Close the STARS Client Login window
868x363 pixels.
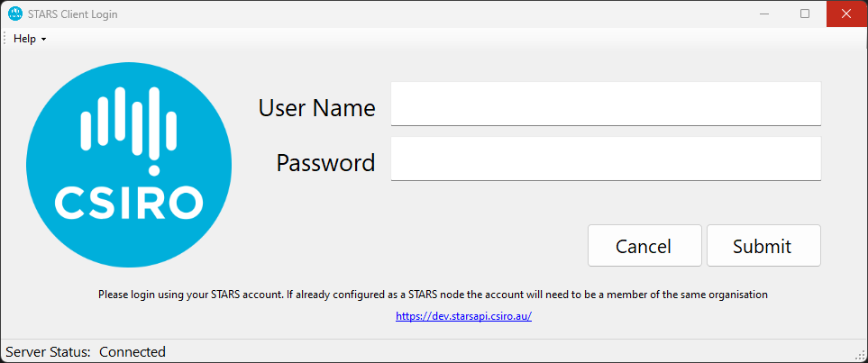coord(846,14)
